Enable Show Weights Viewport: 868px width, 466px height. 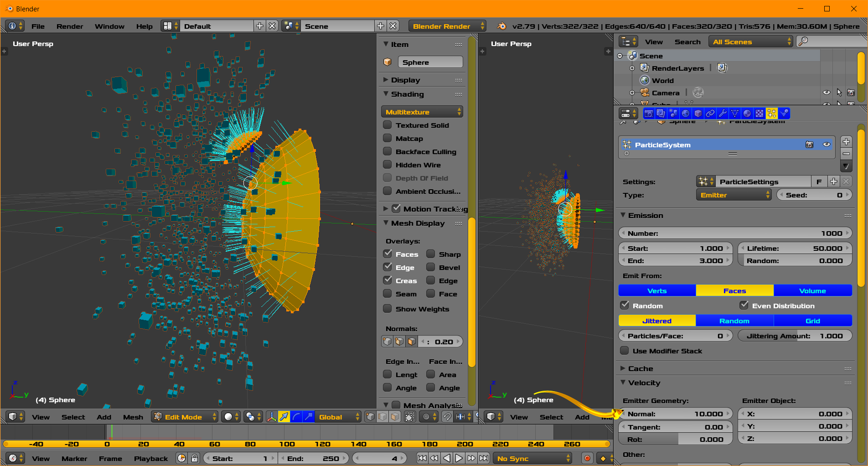[387, 309]
